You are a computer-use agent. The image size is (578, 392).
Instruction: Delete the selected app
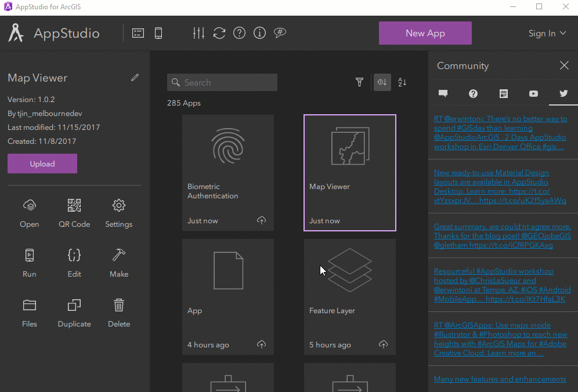coord(119,313)
